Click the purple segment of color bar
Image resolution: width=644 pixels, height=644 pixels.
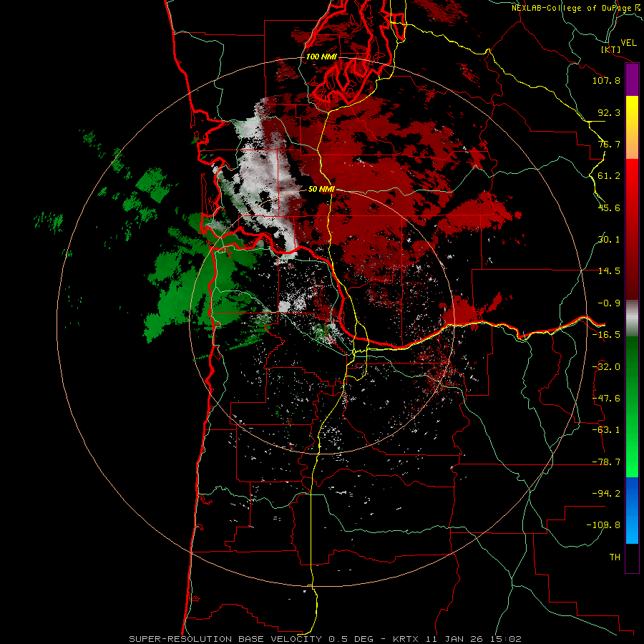(x=632, y=80)
